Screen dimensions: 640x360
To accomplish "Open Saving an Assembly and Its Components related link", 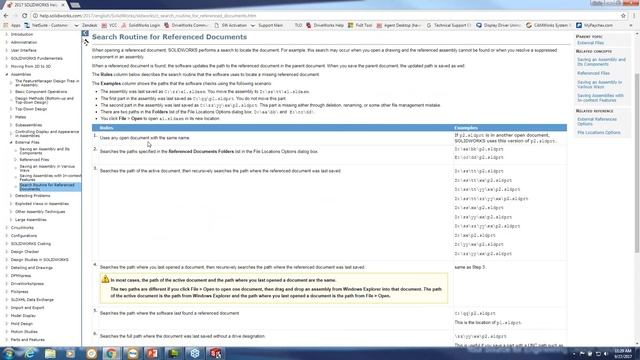I will (601, 62).
